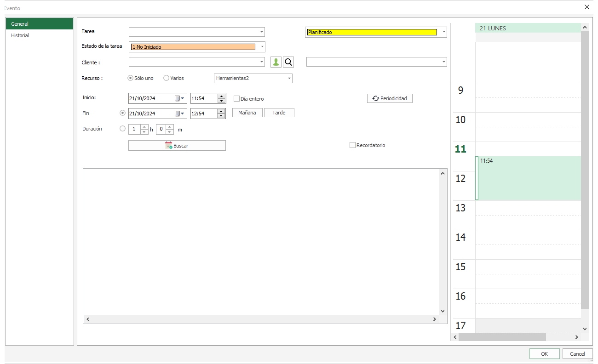Click the Cancel button
Screen dimensions: 598x364
[x=577, y=354]
